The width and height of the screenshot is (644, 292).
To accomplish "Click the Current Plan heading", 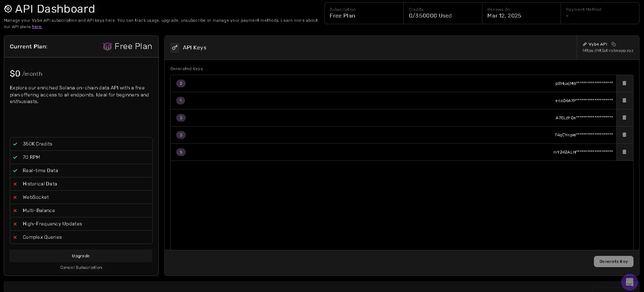I will [x=28, y=47].
